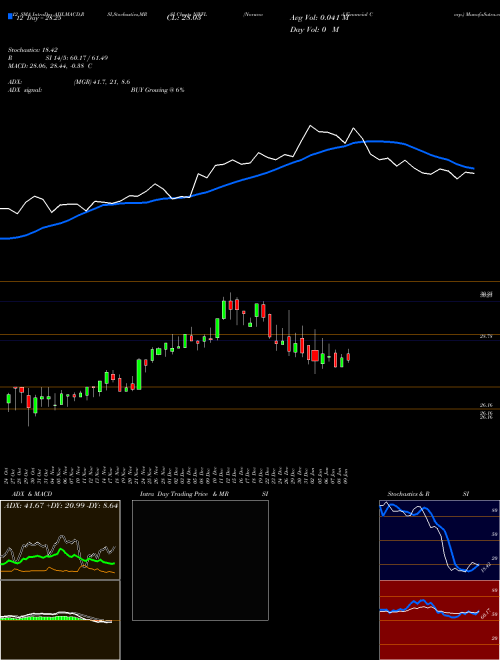Image resolution: width=500 pixels, height=660 pixels.
Task: Select the 'Day Vol: 0 M' value
Action: tap(314, 30)
